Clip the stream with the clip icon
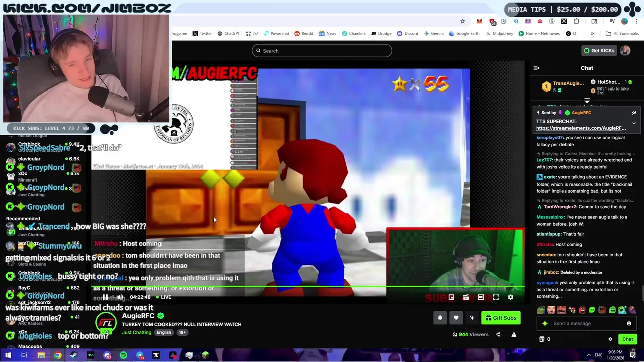644x362 pixels. click(x=466, y=297)
